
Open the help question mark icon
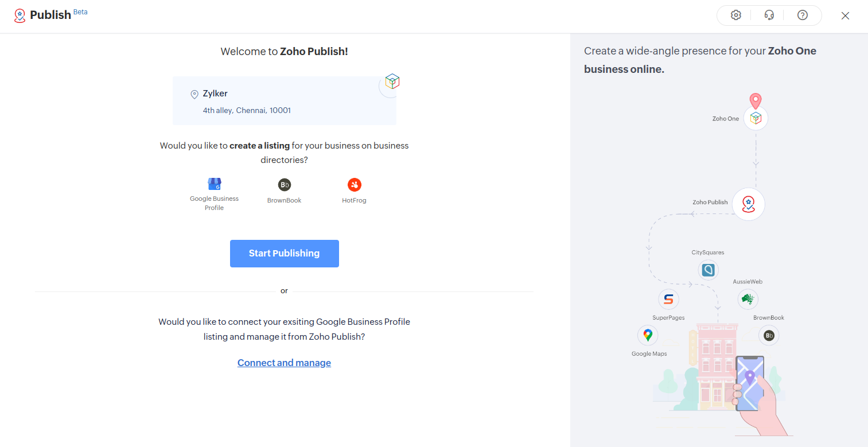coord(803,15)
